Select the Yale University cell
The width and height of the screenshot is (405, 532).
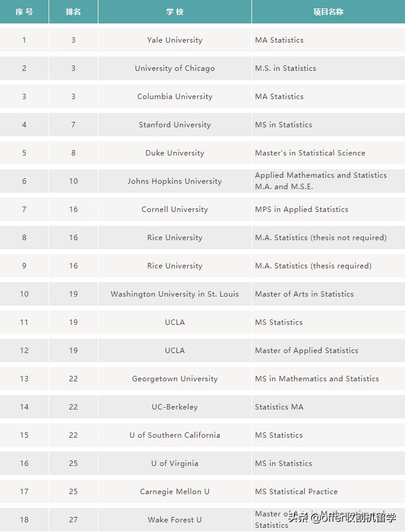(175, 40)
